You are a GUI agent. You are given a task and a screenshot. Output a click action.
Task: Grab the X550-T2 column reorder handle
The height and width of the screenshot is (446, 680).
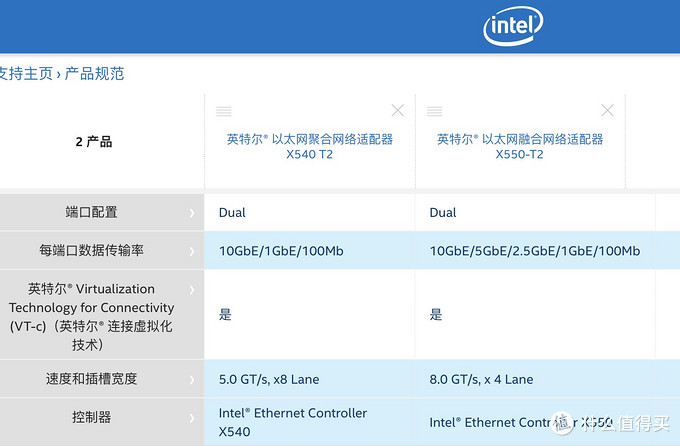tap(435, 111)
